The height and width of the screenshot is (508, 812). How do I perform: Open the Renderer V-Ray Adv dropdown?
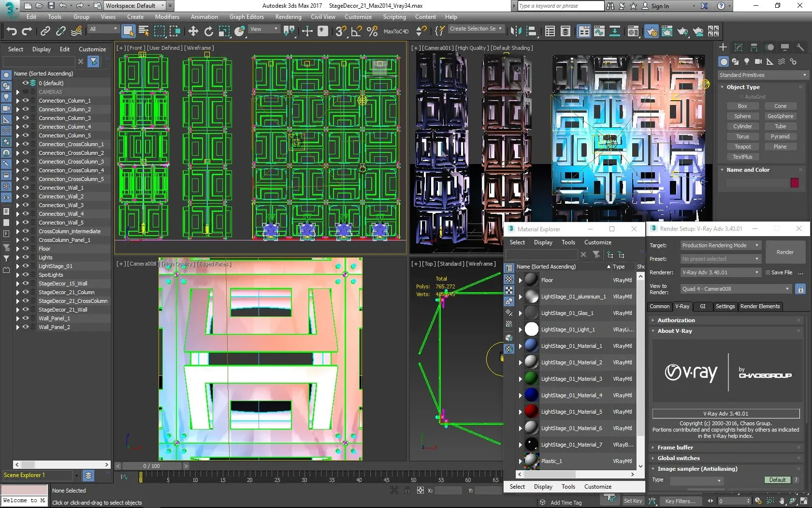click(x=721, y=272)
